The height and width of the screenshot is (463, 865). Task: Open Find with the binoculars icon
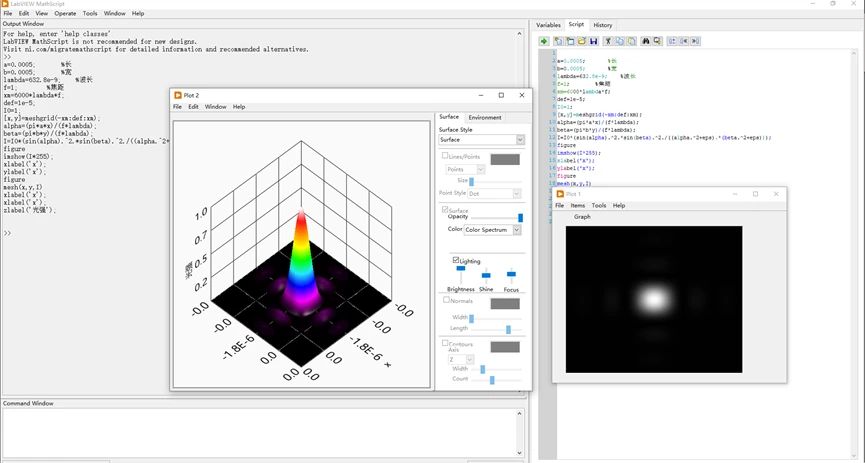[646, 41]
